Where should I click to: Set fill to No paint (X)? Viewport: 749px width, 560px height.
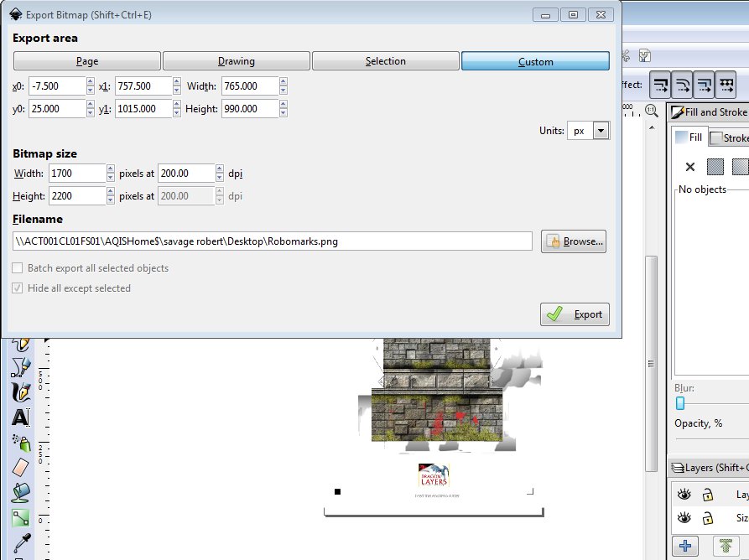point(690,167)
